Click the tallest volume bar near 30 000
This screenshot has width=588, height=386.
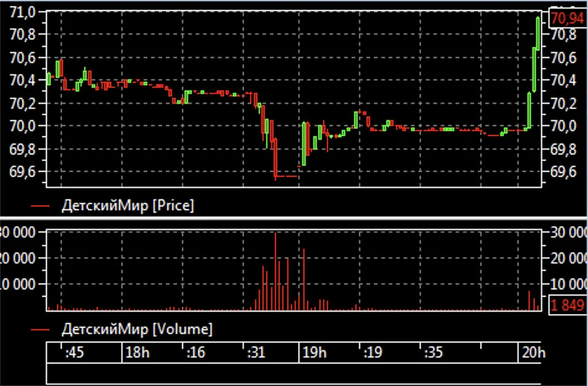point(275,272)
